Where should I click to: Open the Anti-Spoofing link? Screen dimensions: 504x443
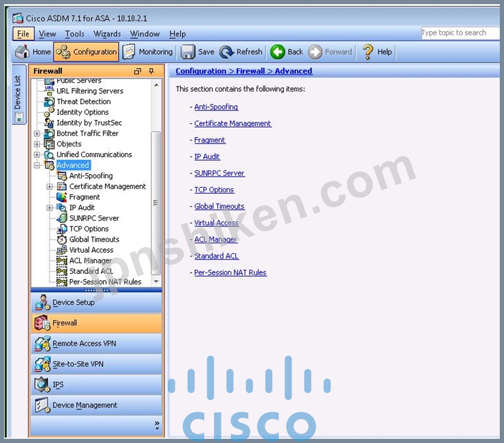coord(216,107)
